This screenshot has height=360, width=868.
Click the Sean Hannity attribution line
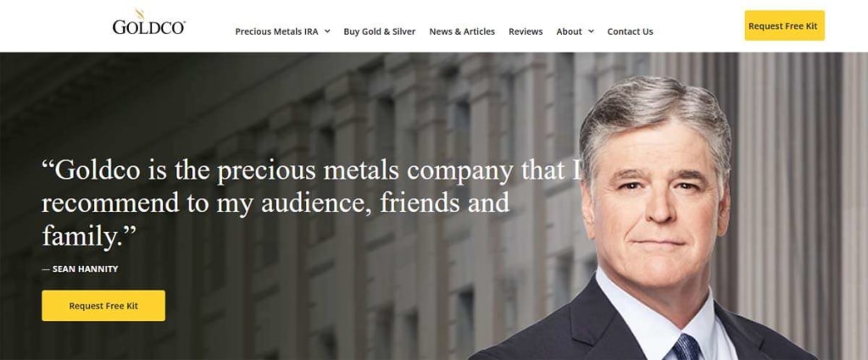(x=81, y=269)
